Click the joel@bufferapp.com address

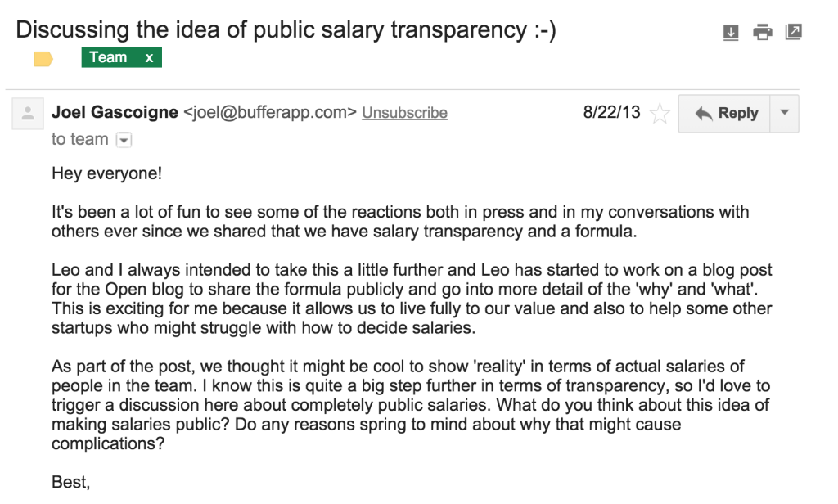point(270,112)
